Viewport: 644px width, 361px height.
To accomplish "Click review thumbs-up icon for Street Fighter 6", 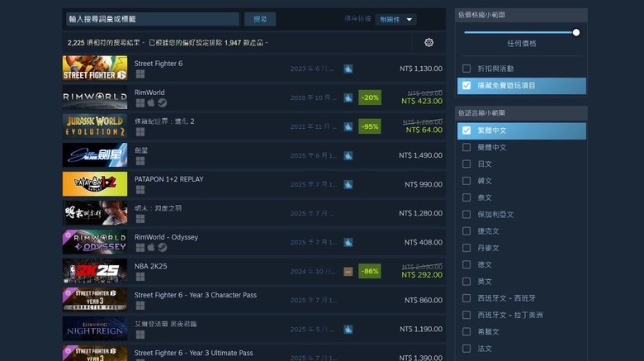I will pos(348,69).
